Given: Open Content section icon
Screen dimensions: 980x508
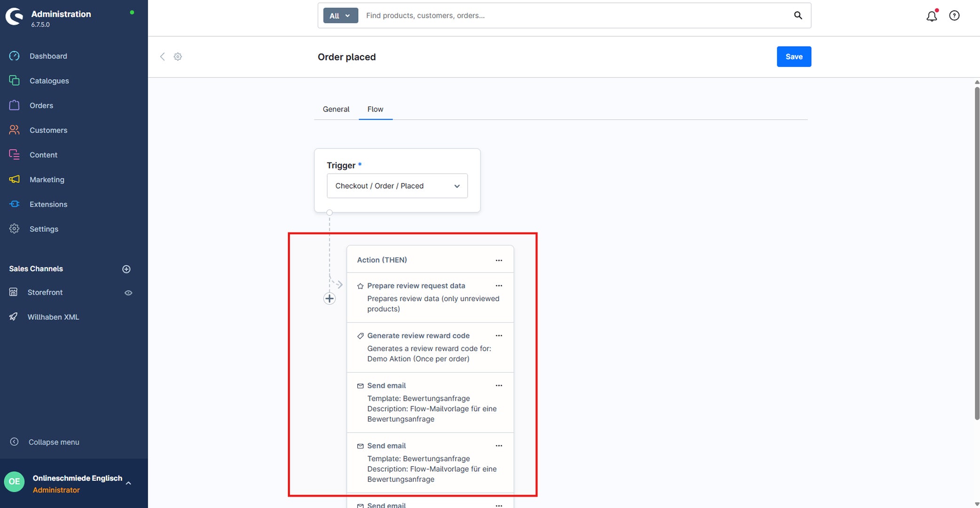Looking at the screenshot, I should [x=14, y=154].
